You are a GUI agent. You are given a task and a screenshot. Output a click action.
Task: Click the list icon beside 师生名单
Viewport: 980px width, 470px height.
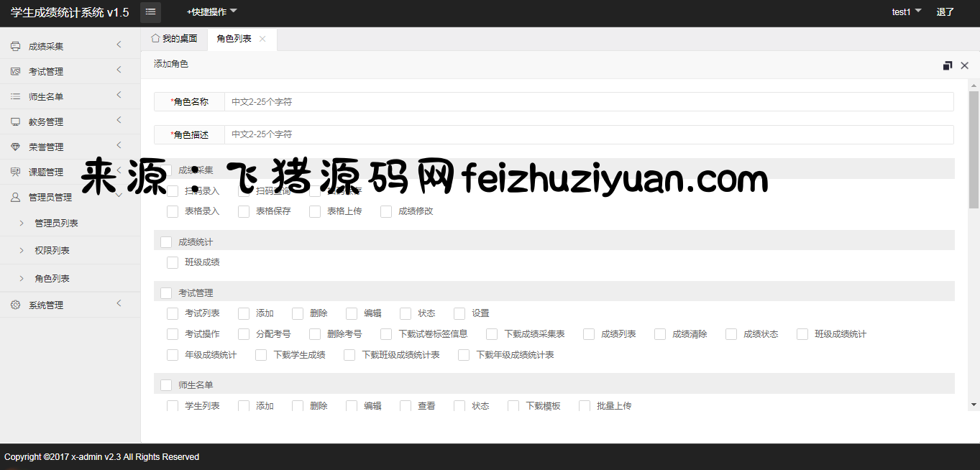(15, 96)
